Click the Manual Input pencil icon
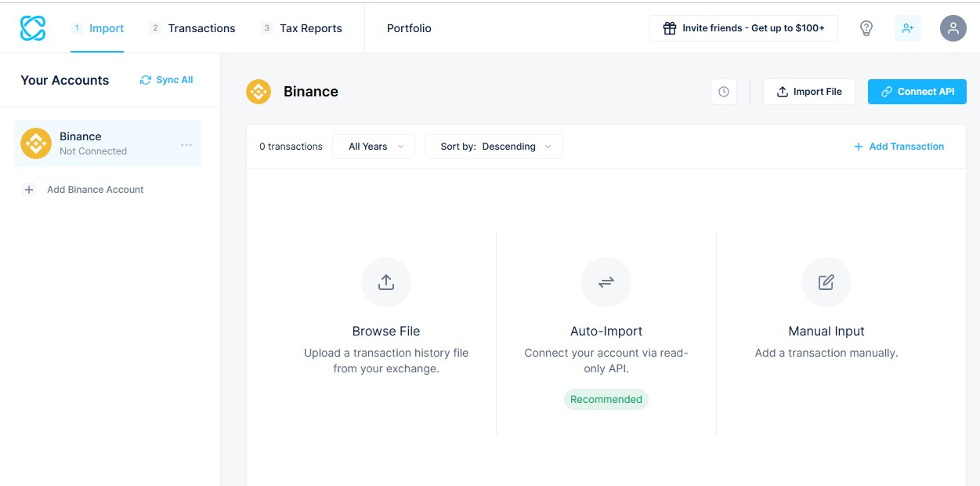This screenshot has width=980, height=486. [x=826, y=282]
